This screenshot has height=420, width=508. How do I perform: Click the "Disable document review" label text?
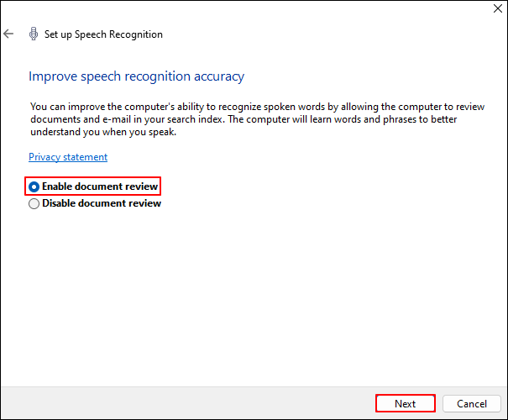tap(102, 203)
